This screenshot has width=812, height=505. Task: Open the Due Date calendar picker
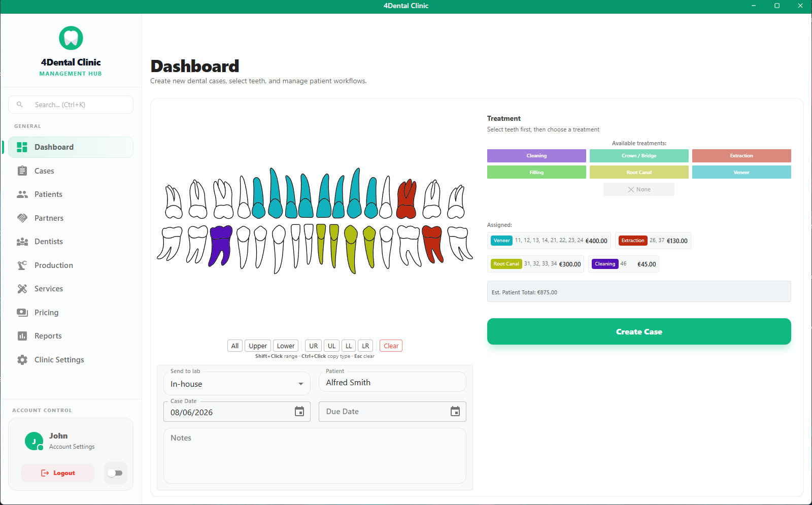455,412
